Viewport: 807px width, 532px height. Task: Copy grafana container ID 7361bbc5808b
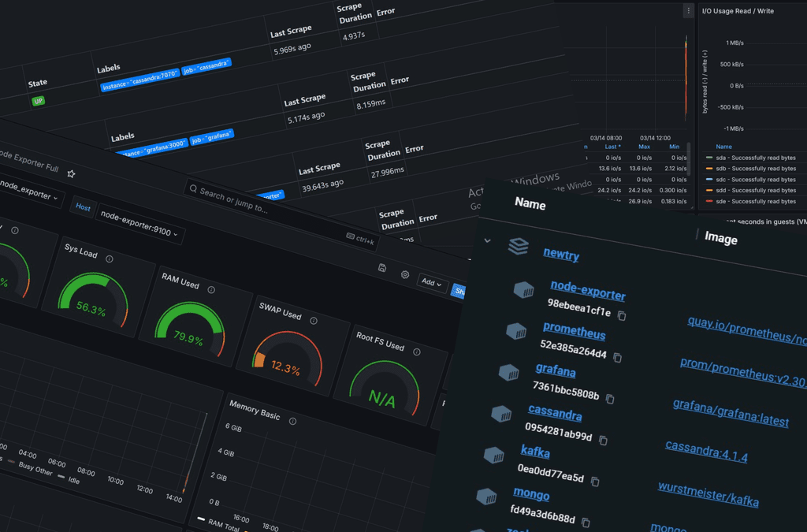coord(611,399)
